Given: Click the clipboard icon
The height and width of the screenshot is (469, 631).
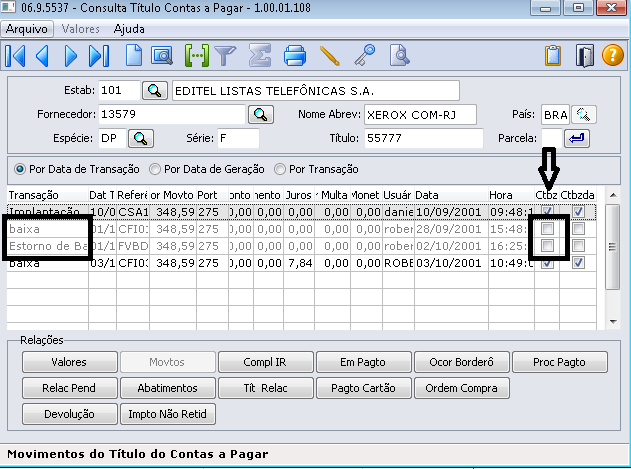Looking at the screenshot, I should pyautogui.click(x=553, y=56).
